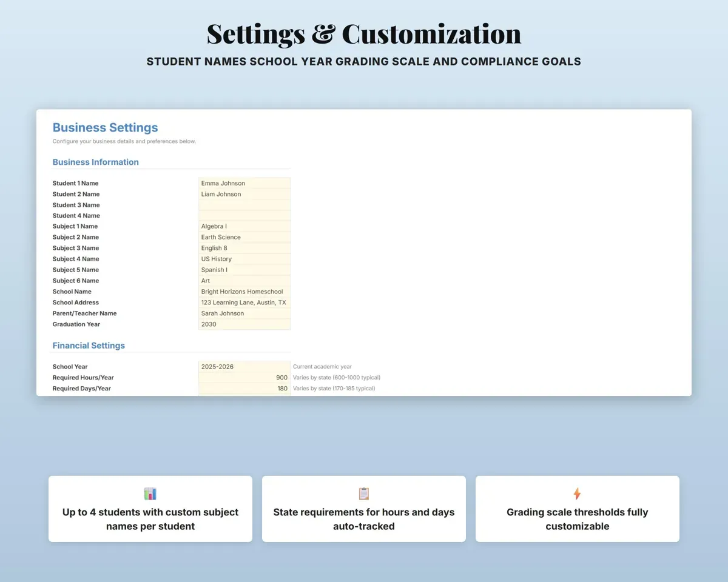Screen dimensions: 728x582
Task: Select the Art subject cell
Action: (244, 281)
